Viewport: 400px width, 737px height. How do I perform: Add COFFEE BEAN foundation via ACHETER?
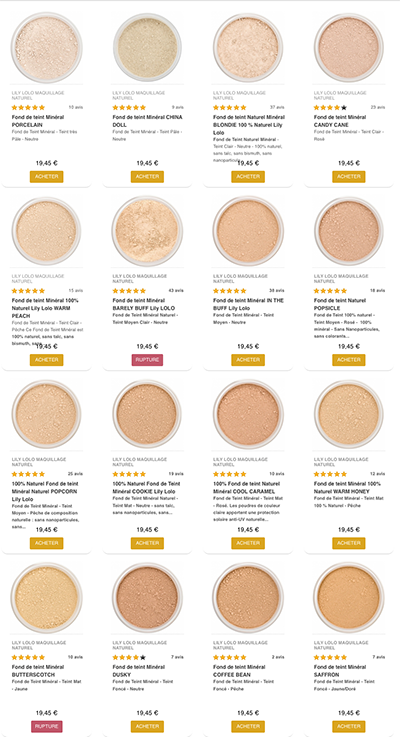coord(248,726)
